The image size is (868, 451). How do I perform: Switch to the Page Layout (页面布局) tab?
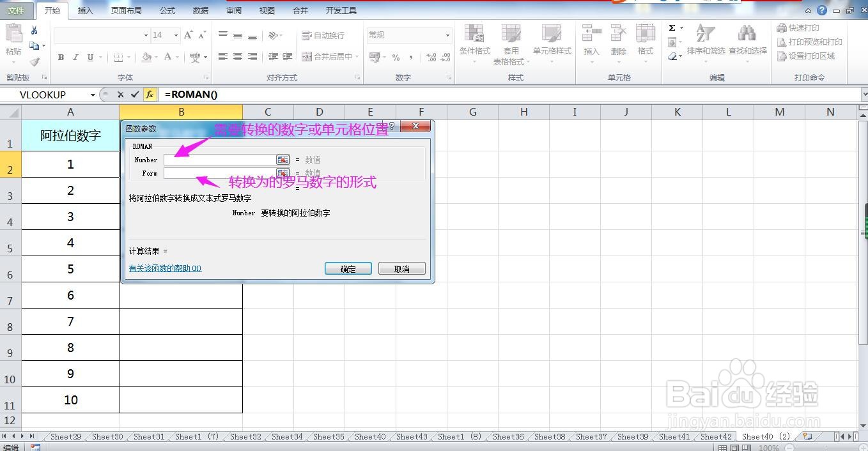point(126,10)
